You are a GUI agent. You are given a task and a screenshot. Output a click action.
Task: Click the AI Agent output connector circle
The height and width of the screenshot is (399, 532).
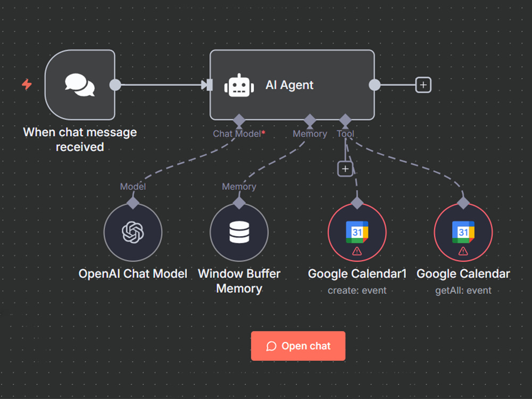pos(375,85)
